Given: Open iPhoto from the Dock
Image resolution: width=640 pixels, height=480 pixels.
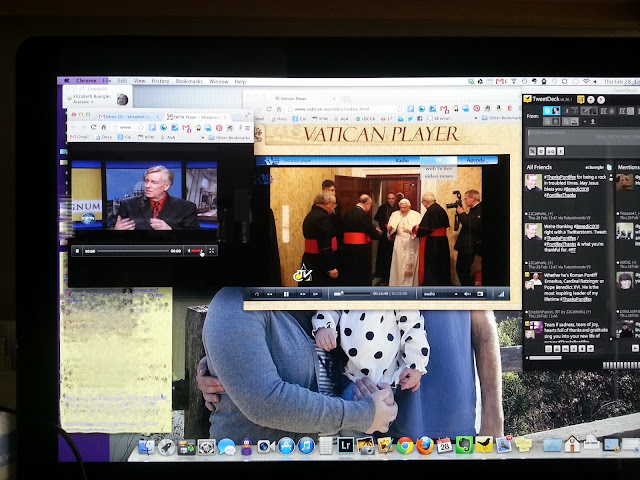Looking at the screenshot, I should [365, 446].
